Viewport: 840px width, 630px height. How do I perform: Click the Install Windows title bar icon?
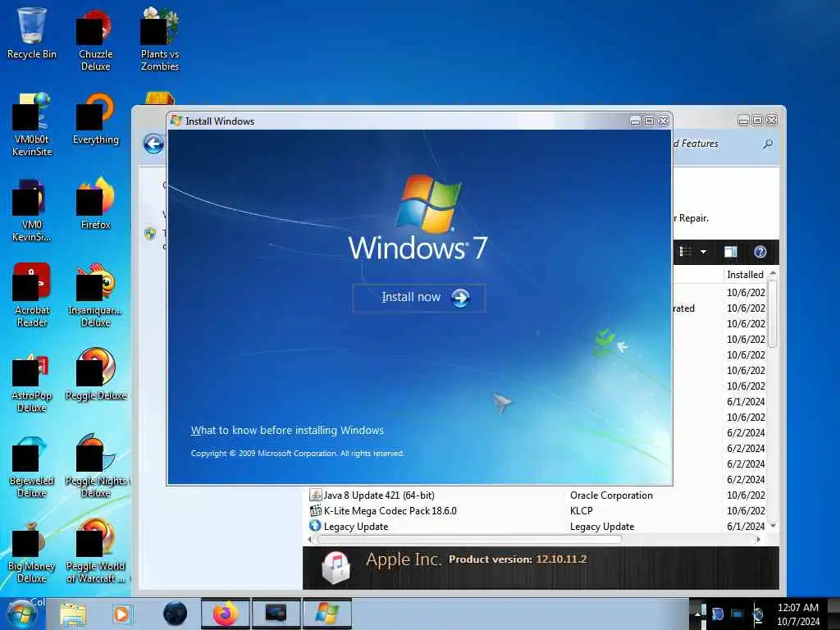(x=176, y=121)
